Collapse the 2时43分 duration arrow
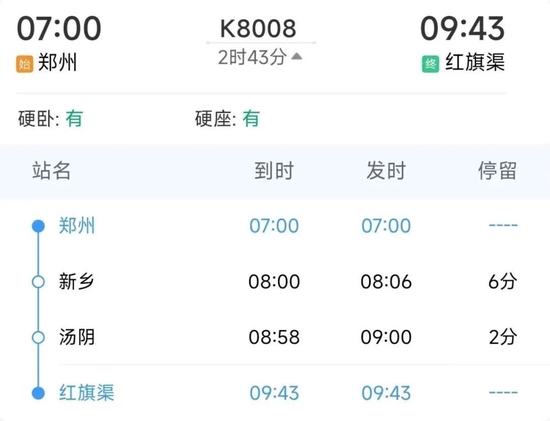 click(297, 56)
